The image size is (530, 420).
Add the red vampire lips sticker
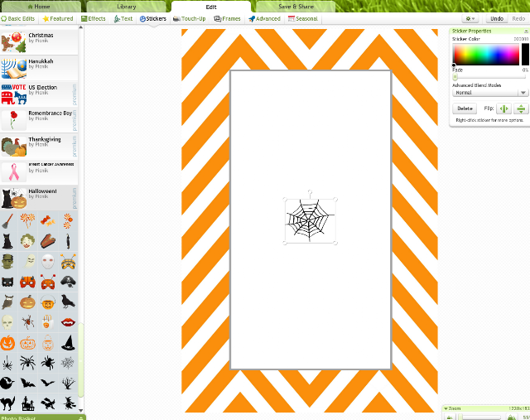click(68, 322)
